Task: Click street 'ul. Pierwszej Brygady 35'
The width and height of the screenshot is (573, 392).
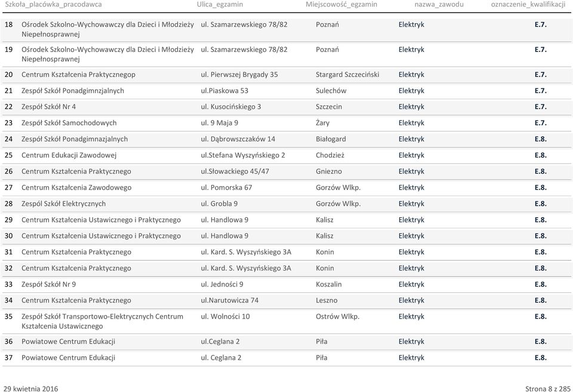Action: 239,75
